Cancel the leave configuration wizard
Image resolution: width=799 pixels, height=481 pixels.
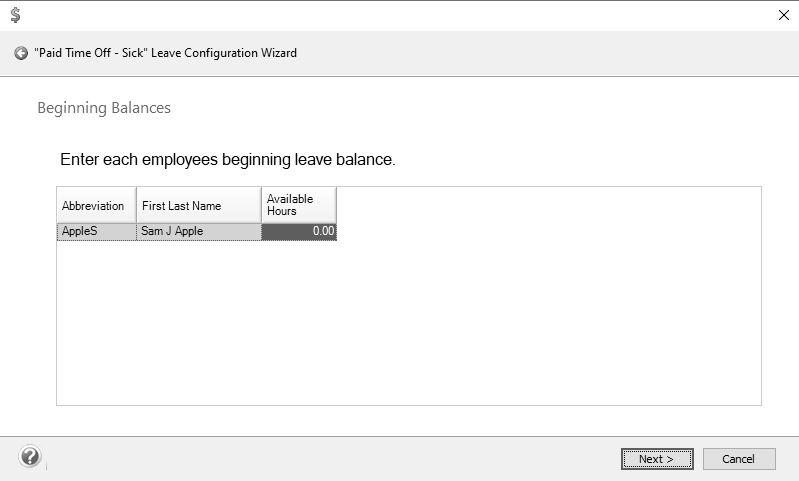pos(738,459)
